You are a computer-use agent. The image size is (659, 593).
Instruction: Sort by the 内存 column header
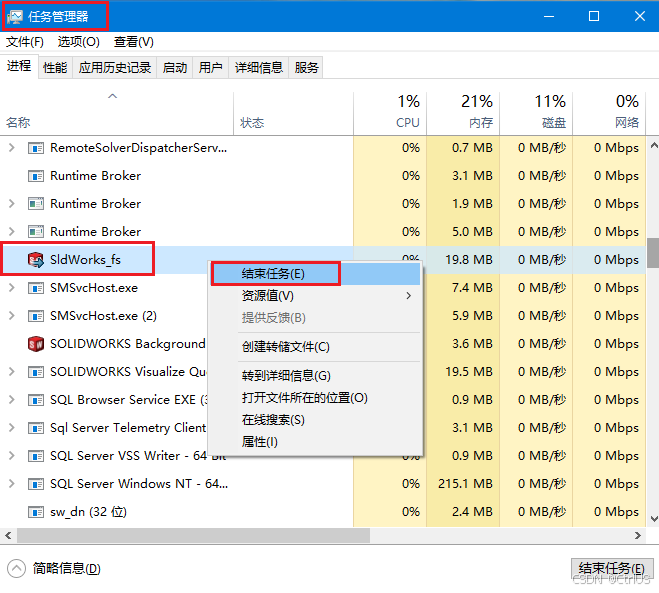click(x=463, y=113)
